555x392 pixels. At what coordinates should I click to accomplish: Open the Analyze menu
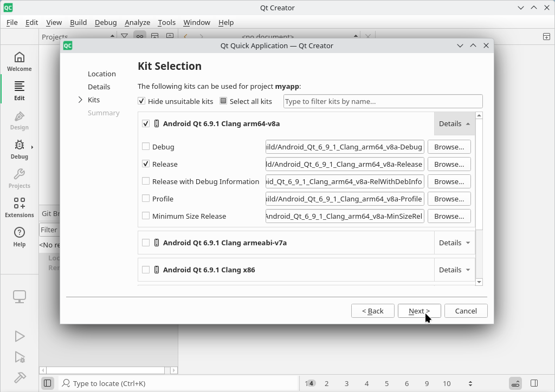[x=137, y=22]
